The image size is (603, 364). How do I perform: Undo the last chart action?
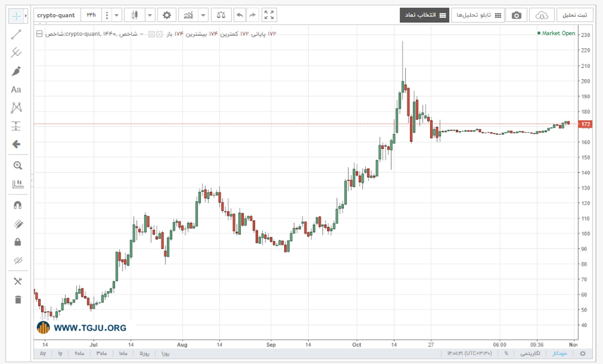point(240,15)
